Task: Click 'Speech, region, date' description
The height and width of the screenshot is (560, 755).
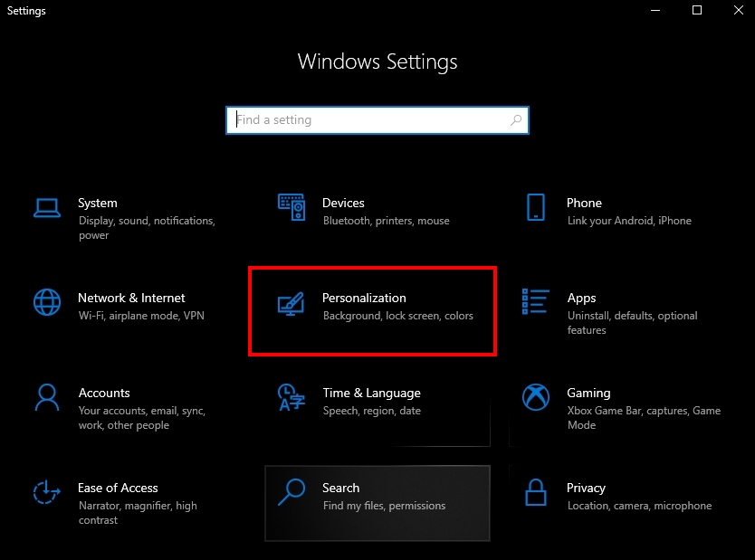Action: (372, 411)
